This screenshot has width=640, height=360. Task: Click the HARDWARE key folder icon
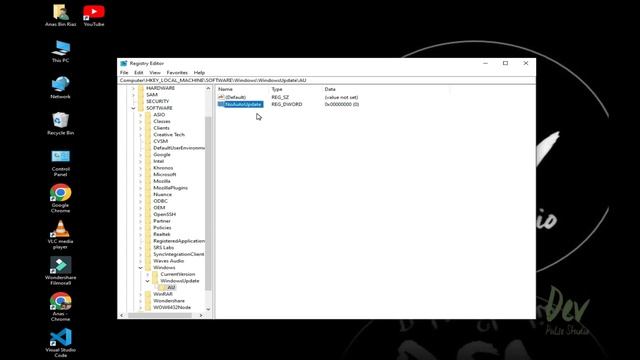point(141,88)
